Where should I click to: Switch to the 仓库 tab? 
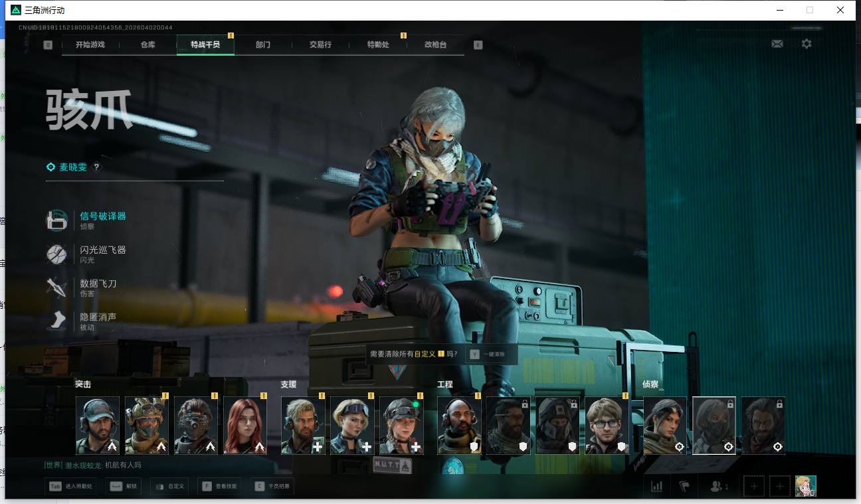pyautogui.click(x=147, y=45)
